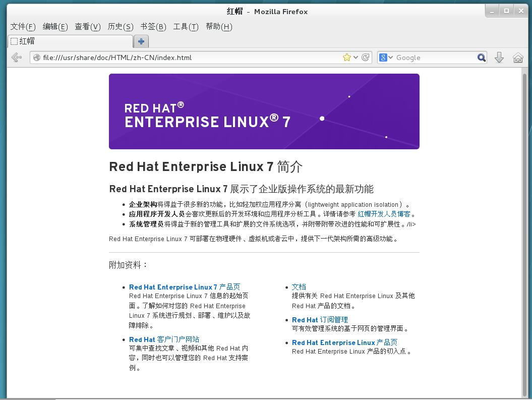Open the 查看(V) menu
The height and width of the screenshot is (400, 532).
88,26
